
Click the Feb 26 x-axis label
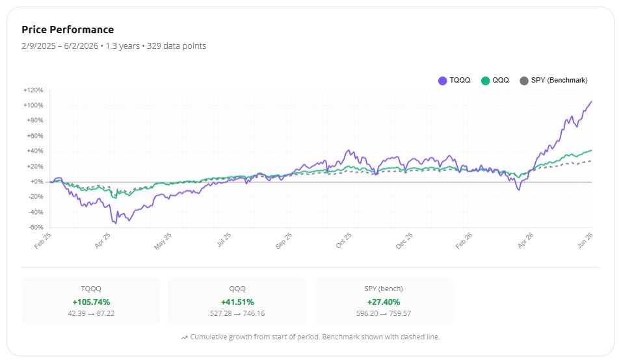tap(464, 240)
